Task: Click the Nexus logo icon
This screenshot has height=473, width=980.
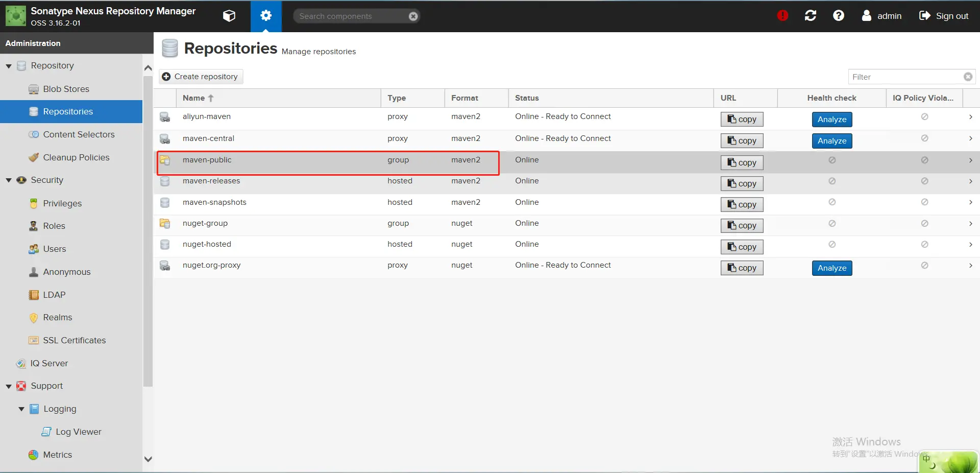Action: click(x=15, y=16)
